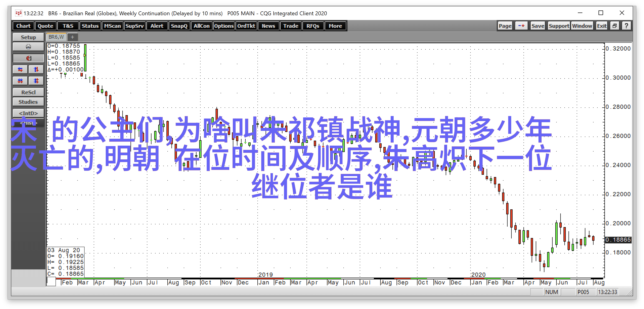Close the CQG Integrated Client window
The image size is (644, 309).
(622, 13)
